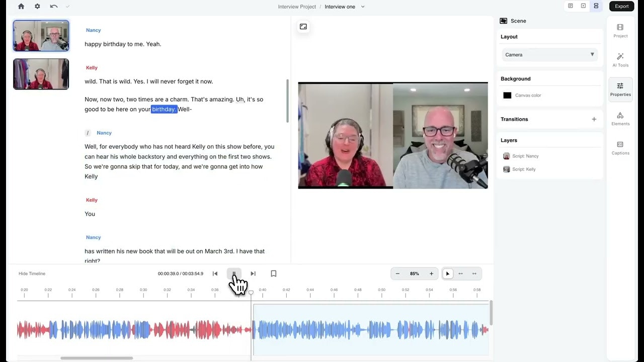Pause playback with the pause button
This screenshot has width=644, height=362.
pyautogui.click(x=234, y=274)
